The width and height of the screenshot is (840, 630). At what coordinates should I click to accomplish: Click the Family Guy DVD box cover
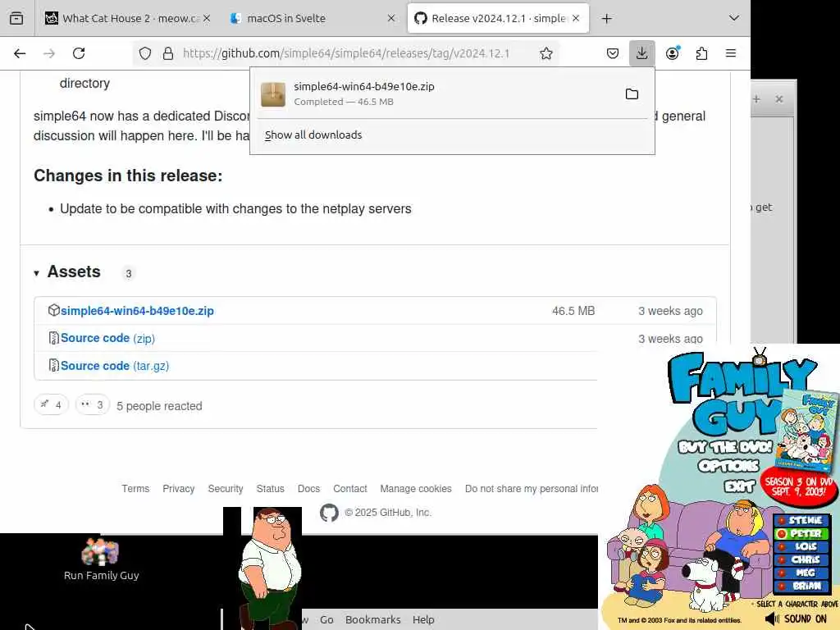pyautogui.click(x=807, y=430)
